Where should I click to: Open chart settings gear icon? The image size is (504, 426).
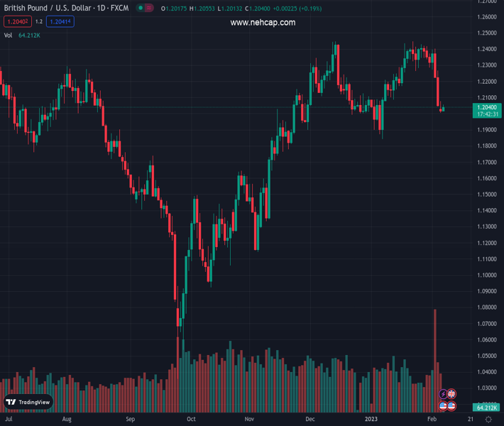[488, 420]
